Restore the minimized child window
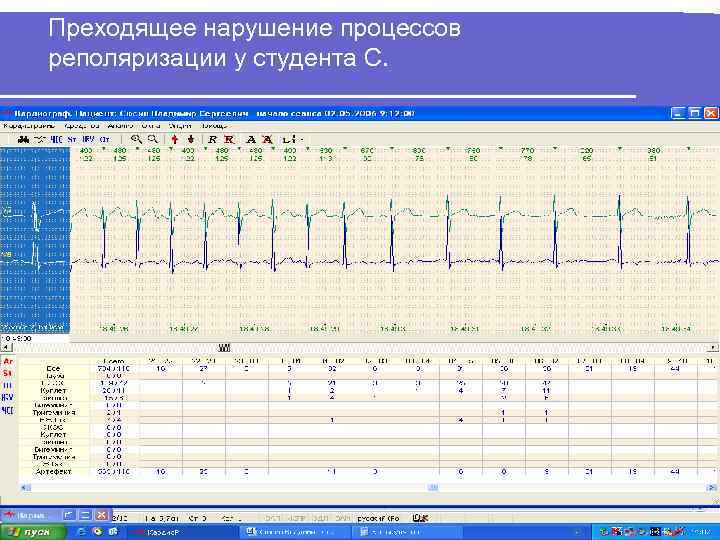This screenshot has width=720, height=540. click(x=69, y=515)
